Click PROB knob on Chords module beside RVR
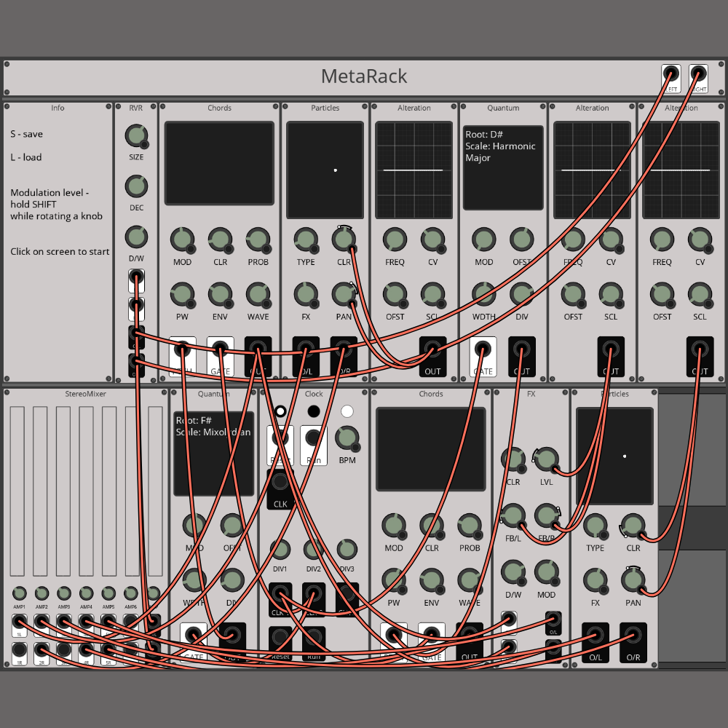Screen dimensions: 728x728 pyautogui.click(x=258, y=240)
